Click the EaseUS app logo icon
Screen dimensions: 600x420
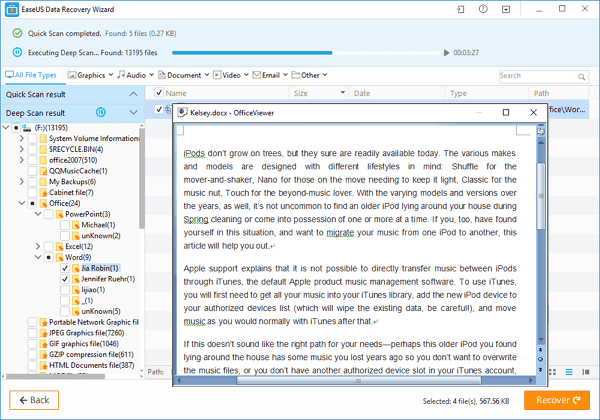tap(12, 10)
